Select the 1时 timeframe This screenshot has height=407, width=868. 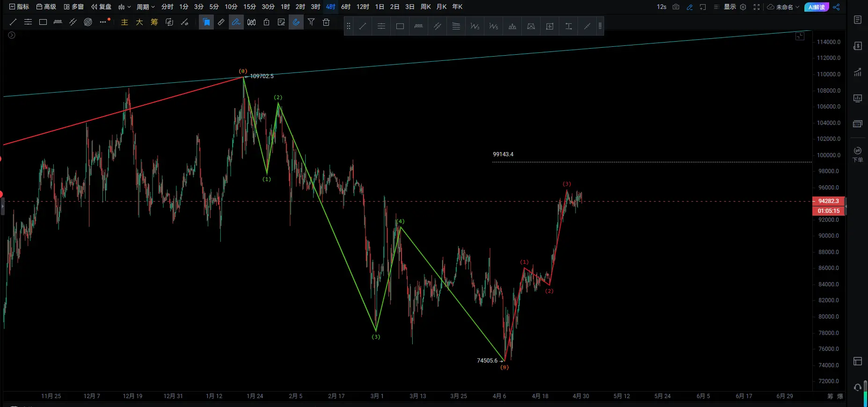click(285, 7)
